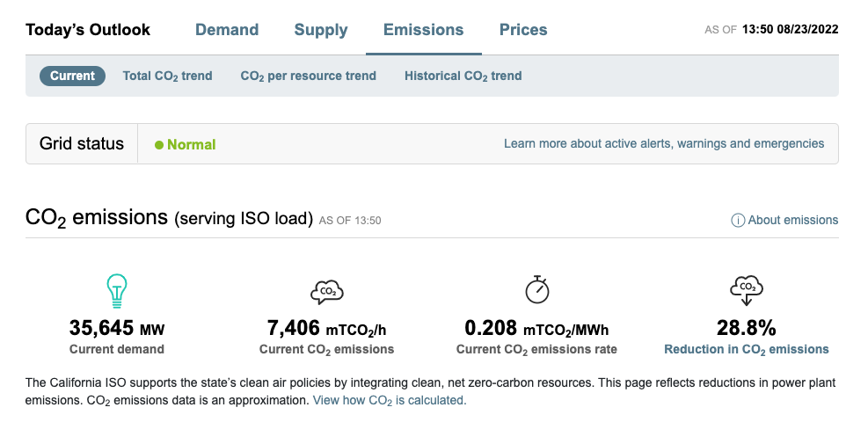Click the 35,645 MW current demand value

[116, 329]
